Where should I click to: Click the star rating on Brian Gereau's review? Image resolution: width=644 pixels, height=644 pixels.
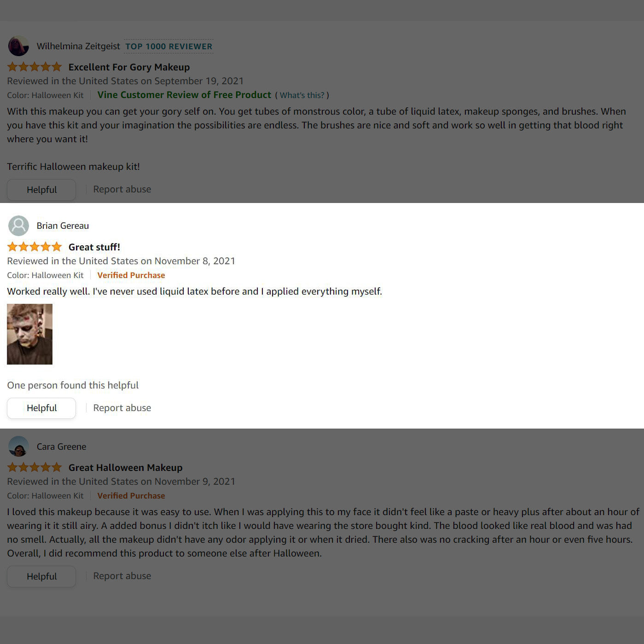tap(35, 247)
